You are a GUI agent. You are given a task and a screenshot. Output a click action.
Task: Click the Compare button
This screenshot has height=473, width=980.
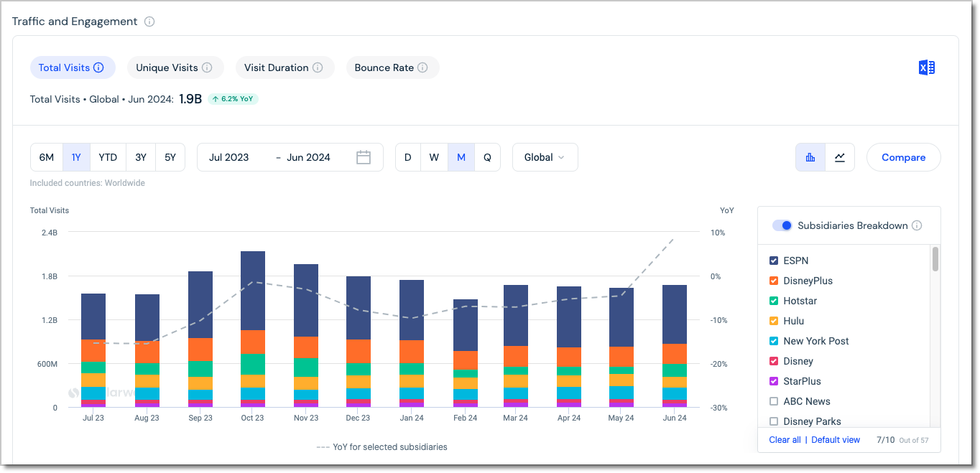pos(903,157)
